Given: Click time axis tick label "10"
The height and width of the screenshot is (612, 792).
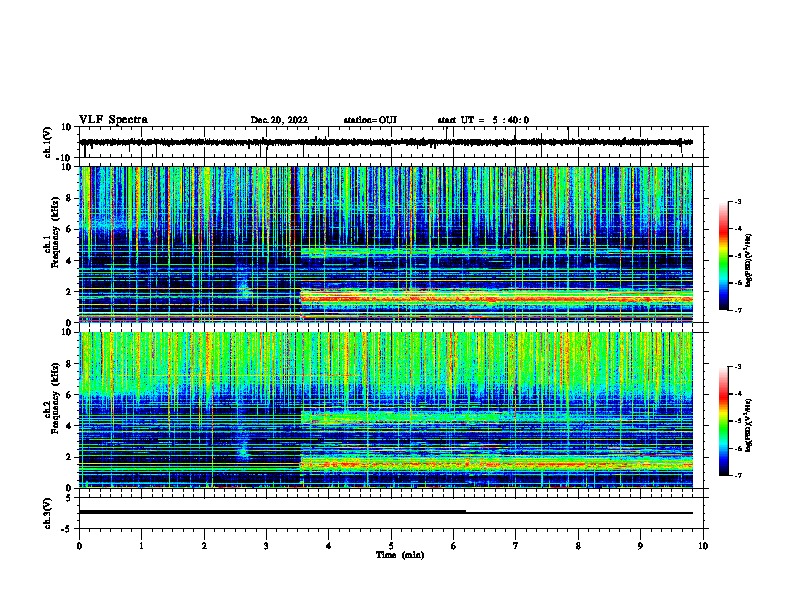Looking at the screenshot, I should pos(703,546).
